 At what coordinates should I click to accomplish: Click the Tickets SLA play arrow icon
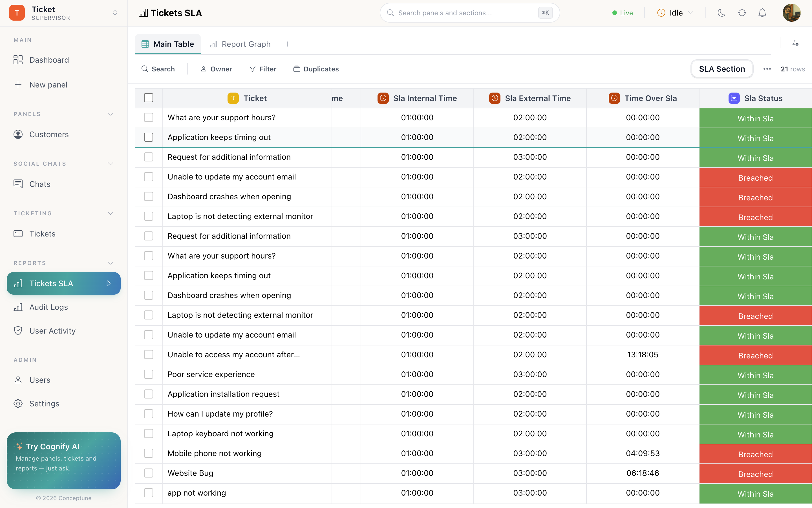(x=108, y=283)
